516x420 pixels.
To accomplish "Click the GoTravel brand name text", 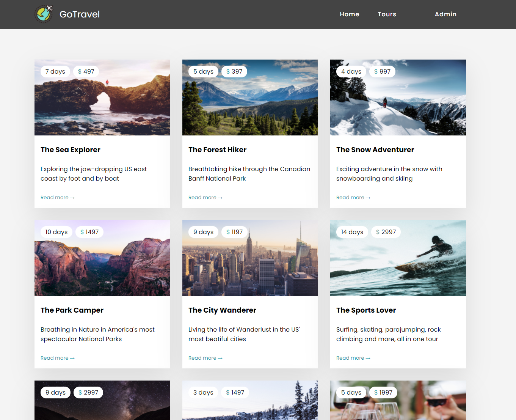I will [80, 14].
